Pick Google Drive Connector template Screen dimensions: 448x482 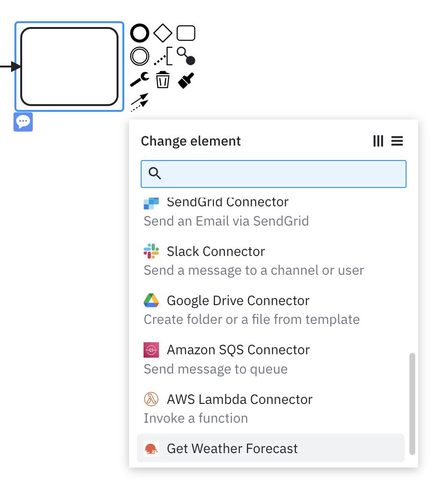point(271,310)
